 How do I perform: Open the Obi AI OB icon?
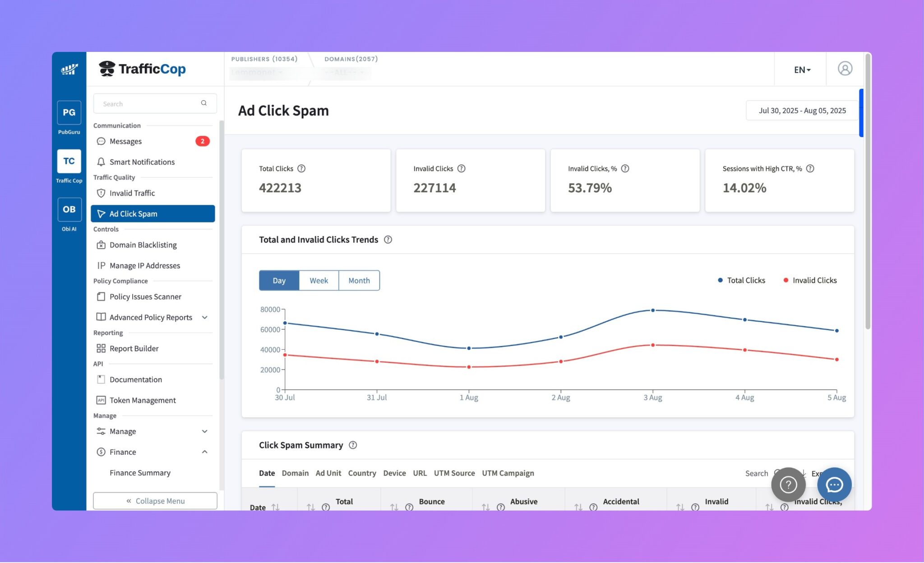(x=69, y=209)
